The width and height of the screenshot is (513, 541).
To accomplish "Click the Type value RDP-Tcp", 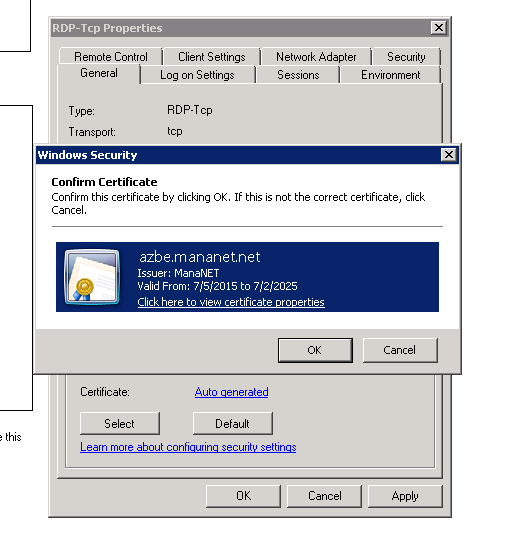I will [190, 110].
